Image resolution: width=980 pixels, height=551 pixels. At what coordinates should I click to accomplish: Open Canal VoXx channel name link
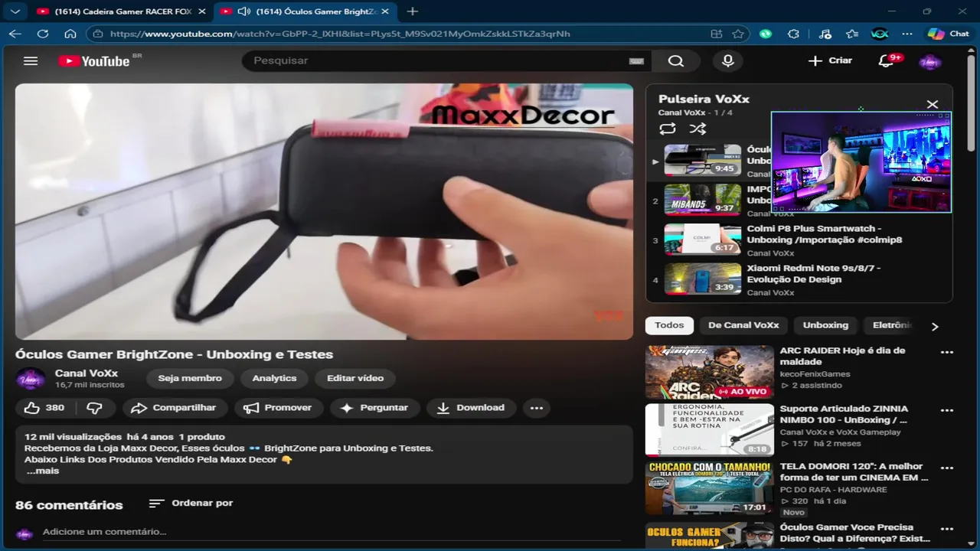tap(87, 373)
